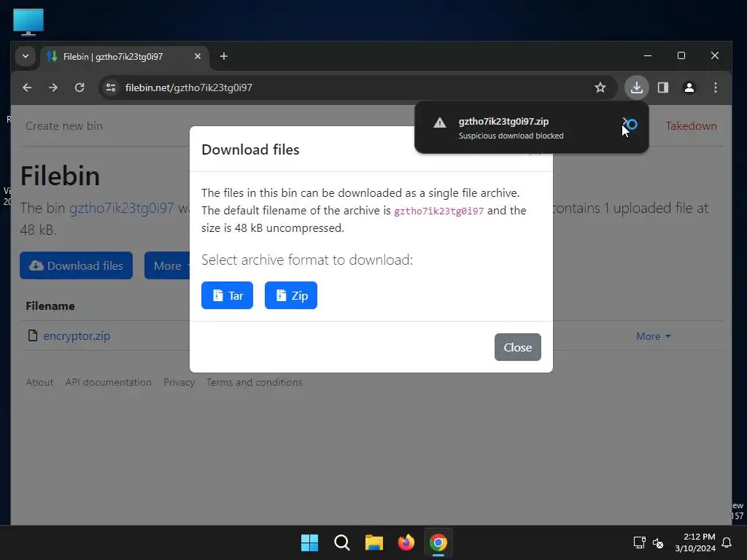Launch Firefox from the taskbar
Screen dimensions: 747x560
coord(406,542)
